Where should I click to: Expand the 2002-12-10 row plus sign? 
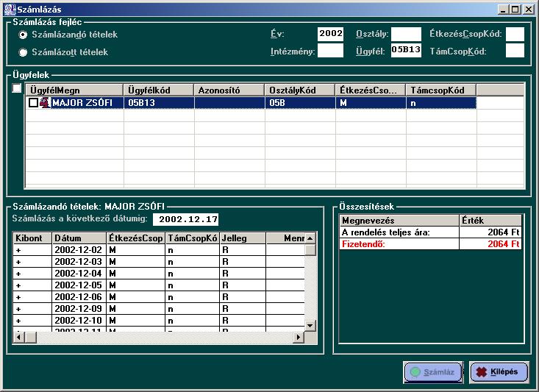[x=18, y=321]
